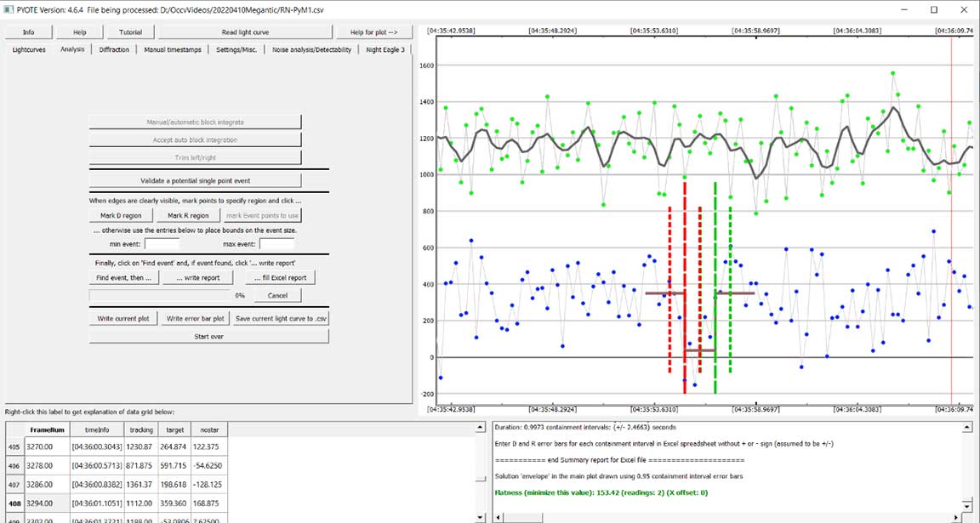Click FrameNum cell 3270.00
Viewport: 980px width, 523px height.
point(46,447)
